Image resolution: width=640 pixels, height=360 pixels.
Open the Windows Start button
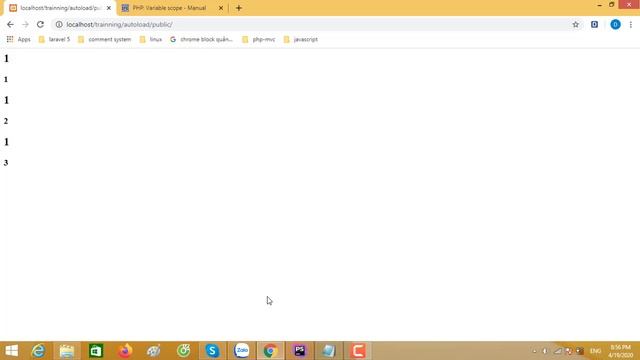coord(12,351)
